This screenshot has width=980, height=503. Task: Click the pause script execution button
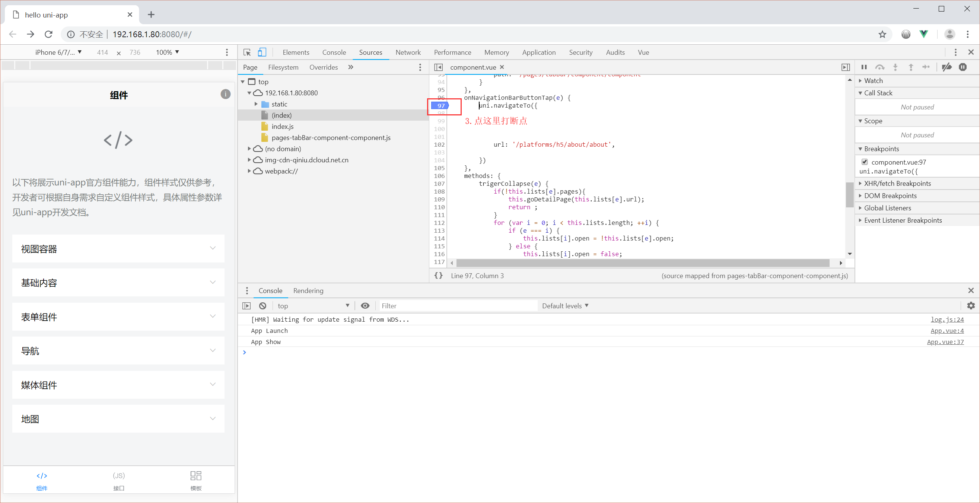point(864,67)
